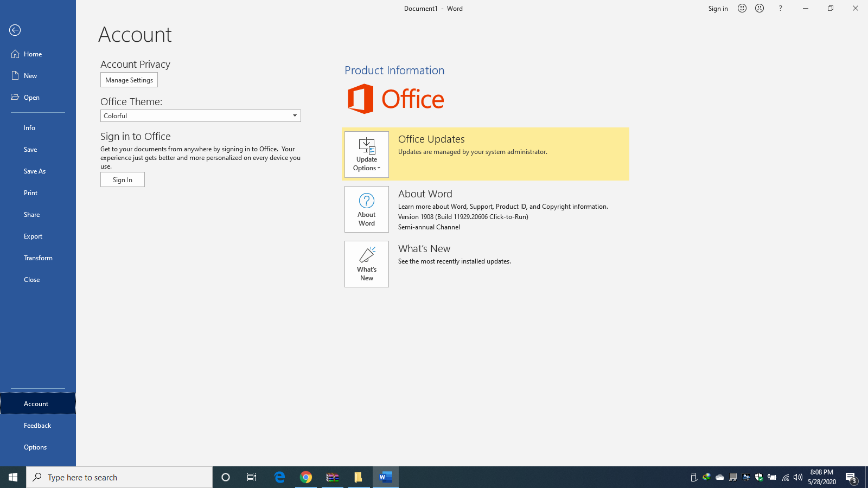
Task: Click the Word icon on the taskbar
Action: 386,477
